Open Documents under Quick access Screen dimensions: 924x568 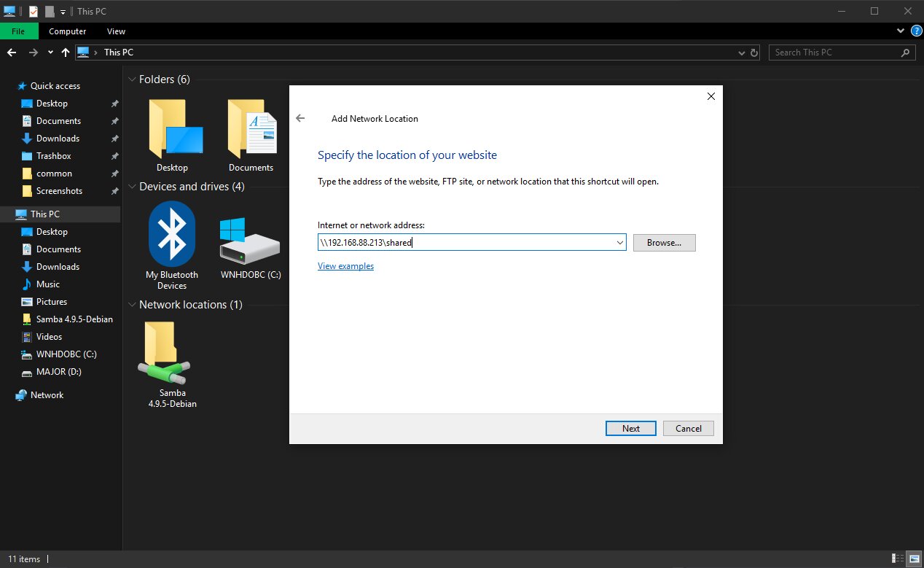pos(58,121)
